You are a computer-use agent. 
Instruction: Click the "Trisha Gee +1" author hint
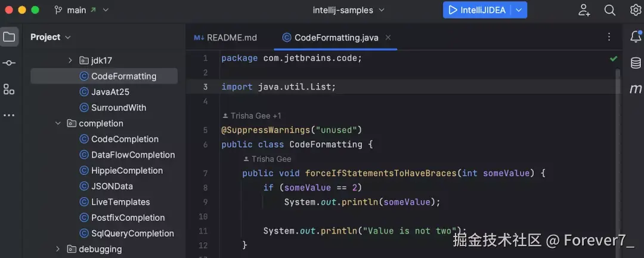[252, 116]
